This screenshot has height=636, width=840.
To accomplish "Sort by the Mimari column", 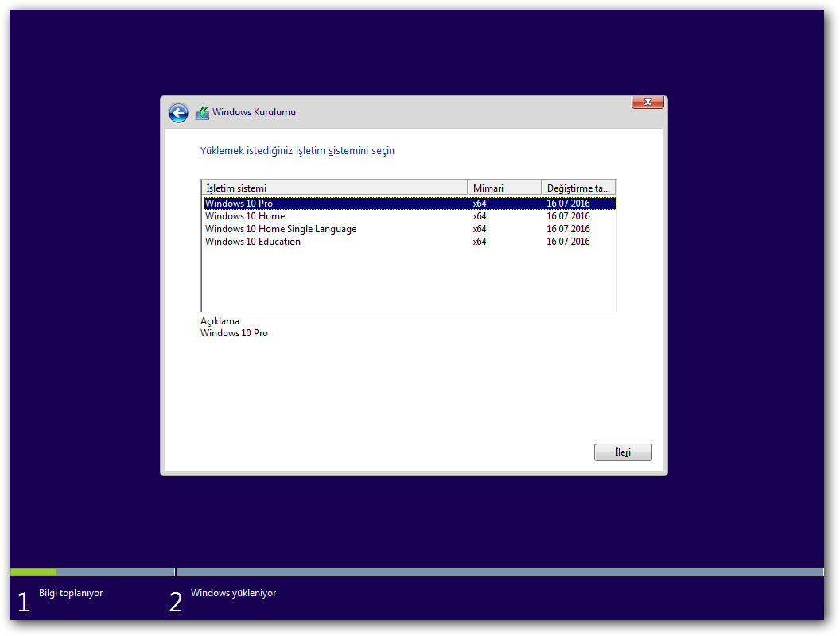I will pos(503,188).
